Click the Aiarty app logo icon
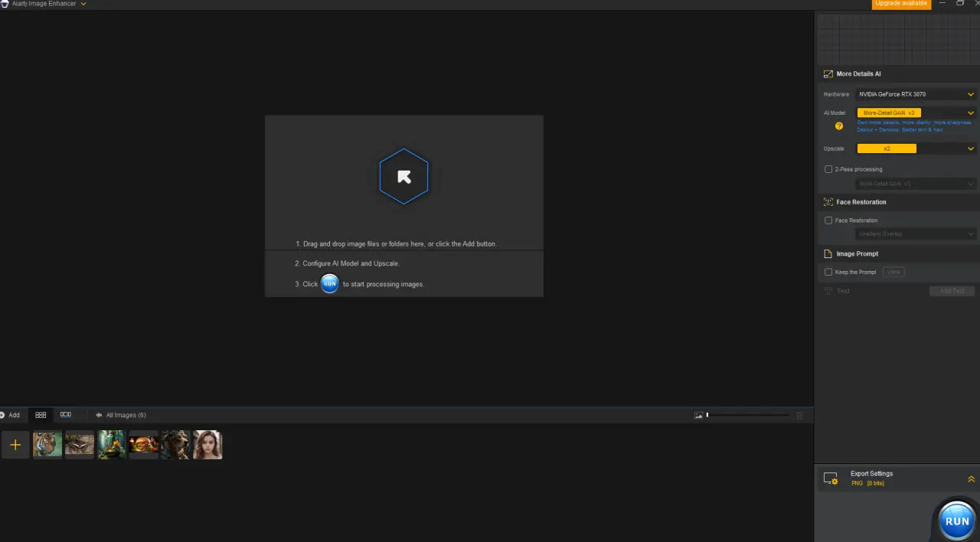Screen dimensions: 980x542 [4, 4]
